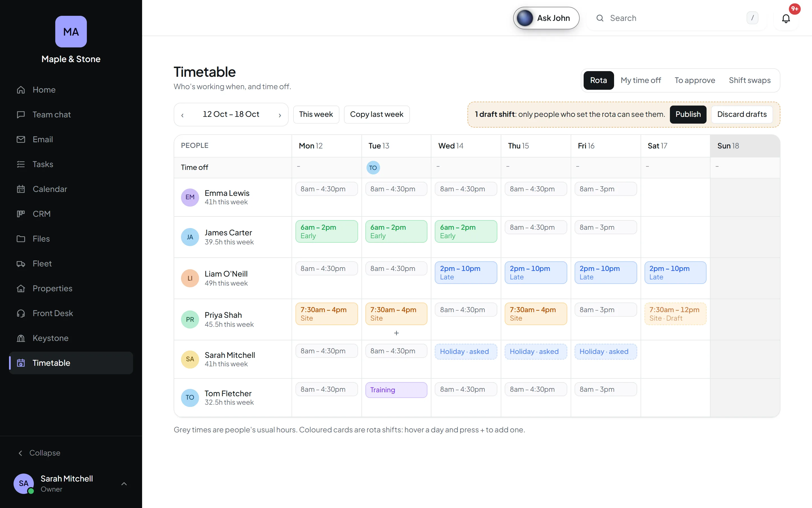Open the To approve tab
Image resolution: width=812 pixels, height=508 pixels.
[694, 80]
